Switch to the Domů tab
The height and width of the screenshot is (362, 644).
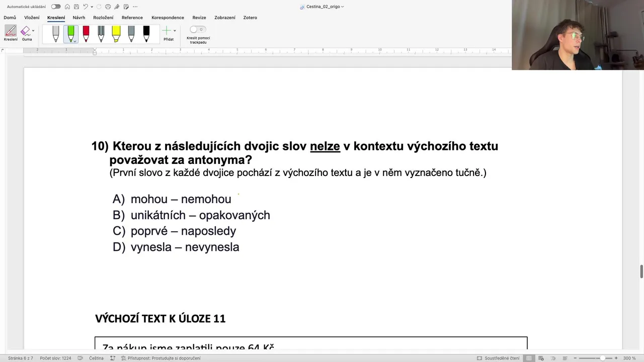pos(10,18)
